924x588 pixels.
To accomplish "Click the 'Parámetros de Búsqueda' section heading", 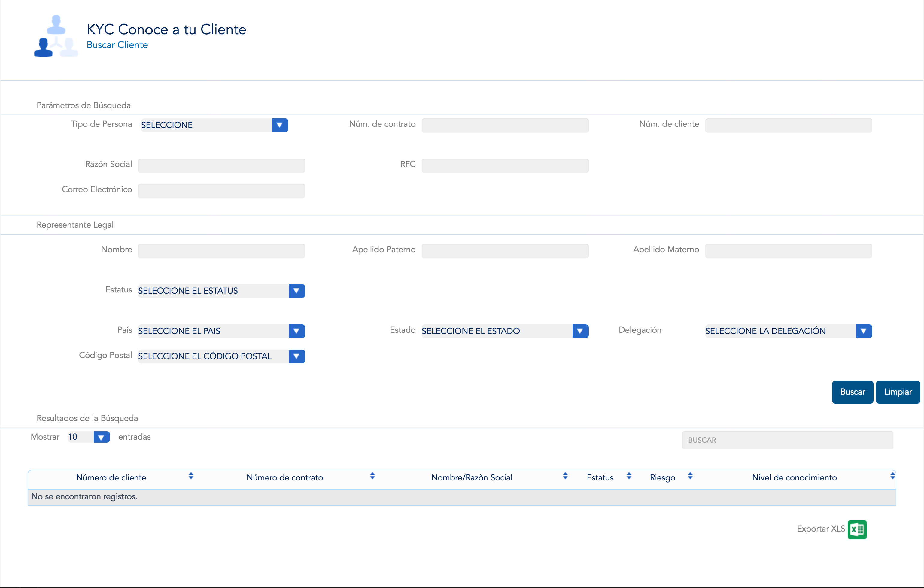I will click(84, 105).
